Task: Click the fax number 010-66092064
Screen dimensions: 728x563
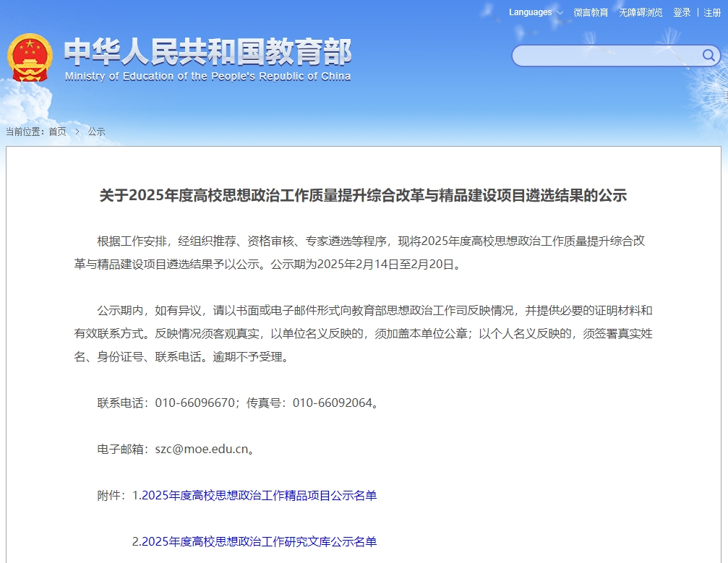Action: coord(333,403)
